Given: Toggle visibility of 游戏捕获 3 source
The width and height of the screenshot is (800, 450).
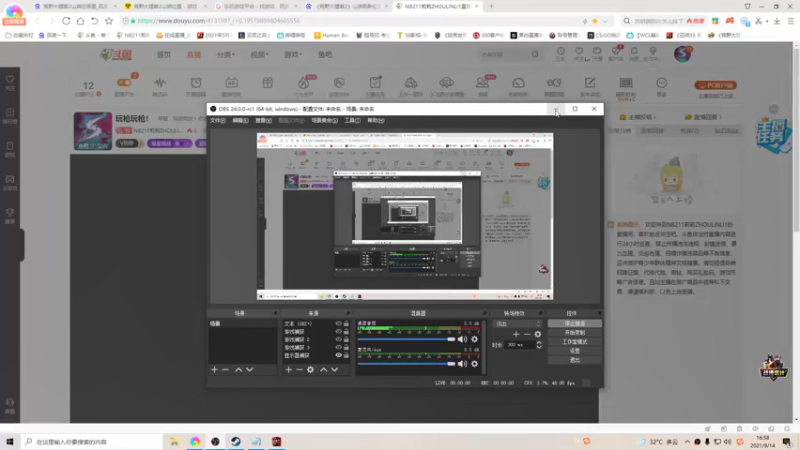Looking at the screenshot, I should [x=338, y=347].
